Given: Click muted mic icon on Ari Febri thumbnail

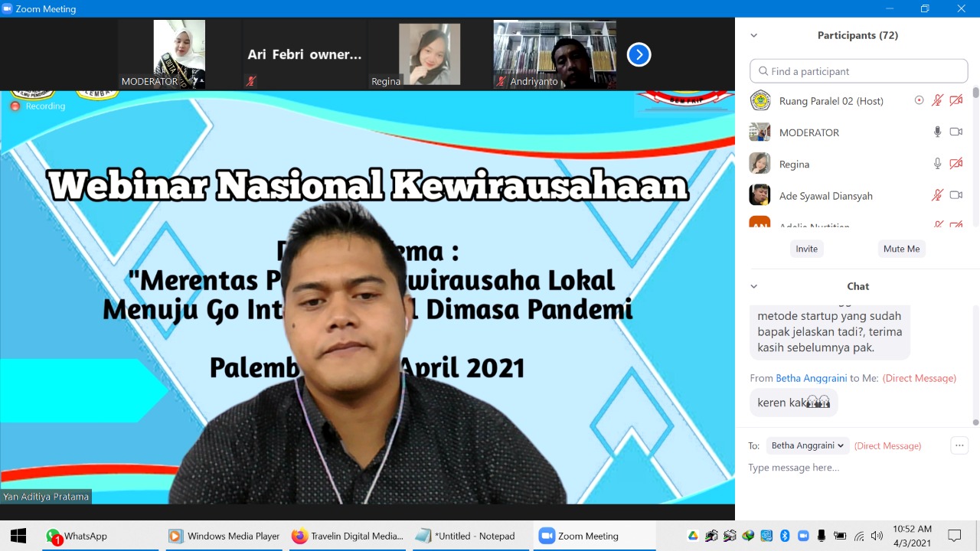Looking at the screenshot, I should coord(250,81).
